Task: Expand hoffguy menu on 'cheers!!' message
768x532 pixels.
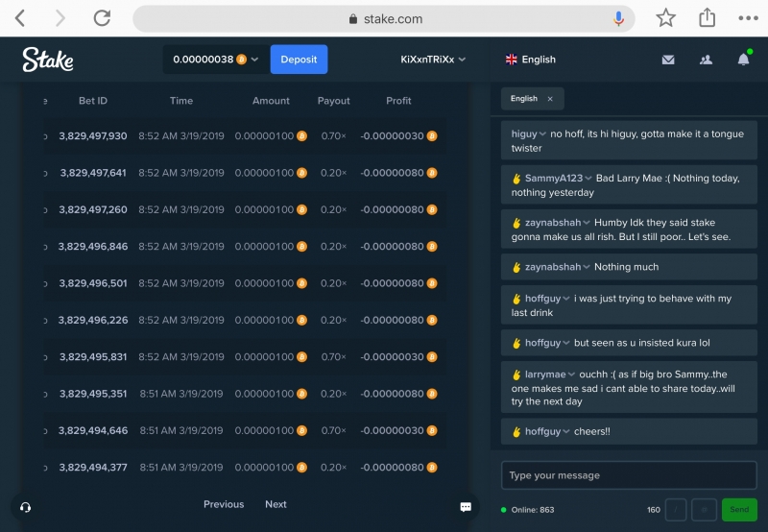Action: 566,431
